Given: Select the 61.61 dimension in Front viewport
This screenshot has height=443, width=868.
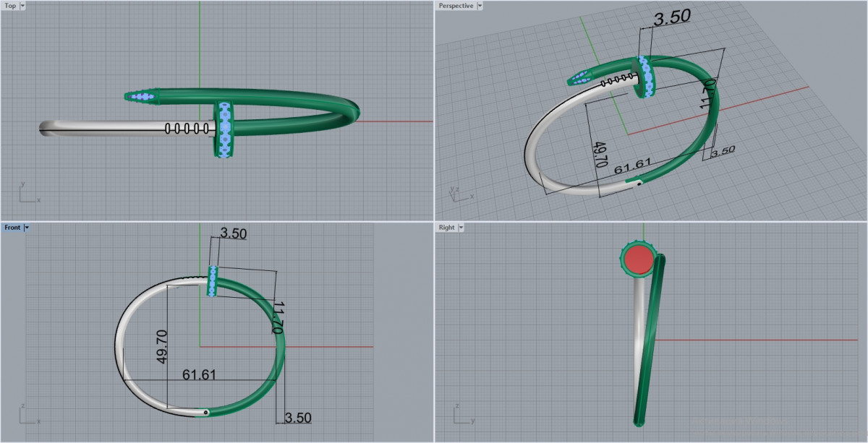Looking at the screenshot, I should (x=199, y=375).
